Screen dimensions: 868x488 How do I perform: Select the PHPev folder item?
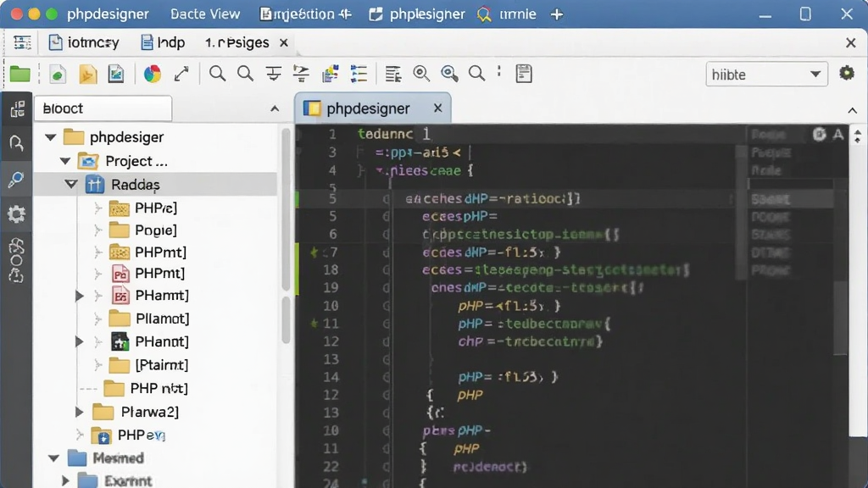(129, 435)
